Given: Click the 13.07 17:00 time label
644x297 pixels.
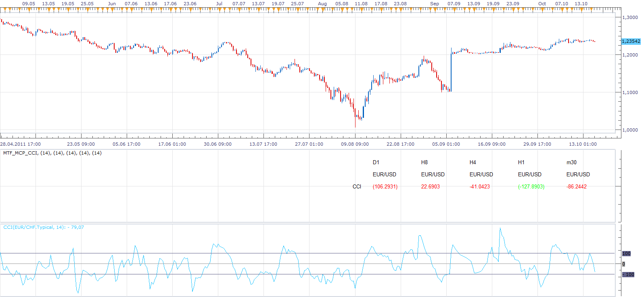Looking at the screenshot, I should tap(263, 144).
